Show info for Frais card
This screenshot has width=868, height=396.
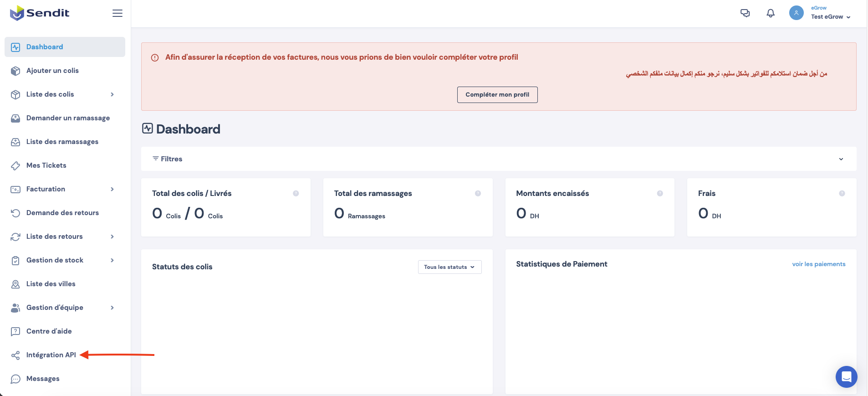pyautogui.click(x=842, y=194)
